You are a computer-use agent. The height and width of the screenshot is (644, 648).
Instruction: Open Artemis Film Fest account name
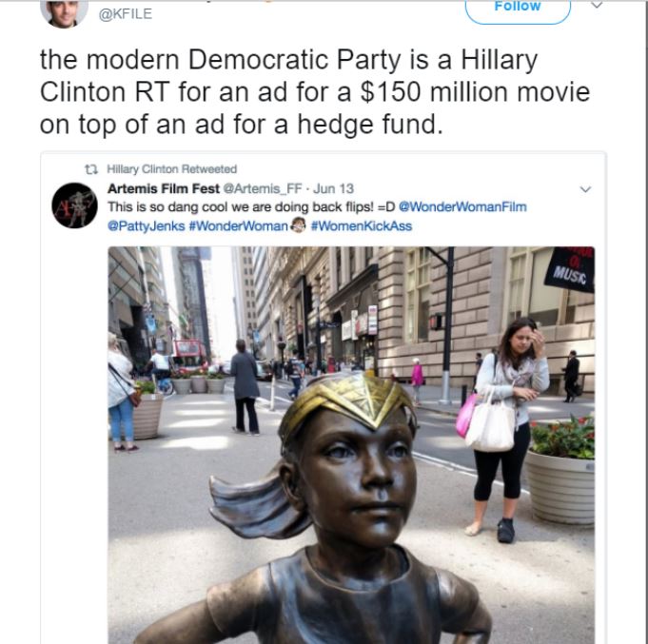pyautogui.click(x=164, y=188)
